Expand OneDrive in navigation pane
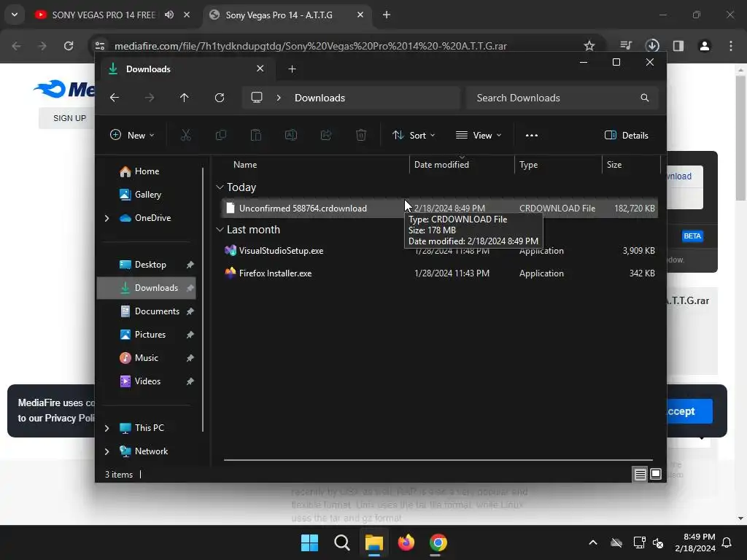Viewport: 747px width, 560px height. pos(107,218)
